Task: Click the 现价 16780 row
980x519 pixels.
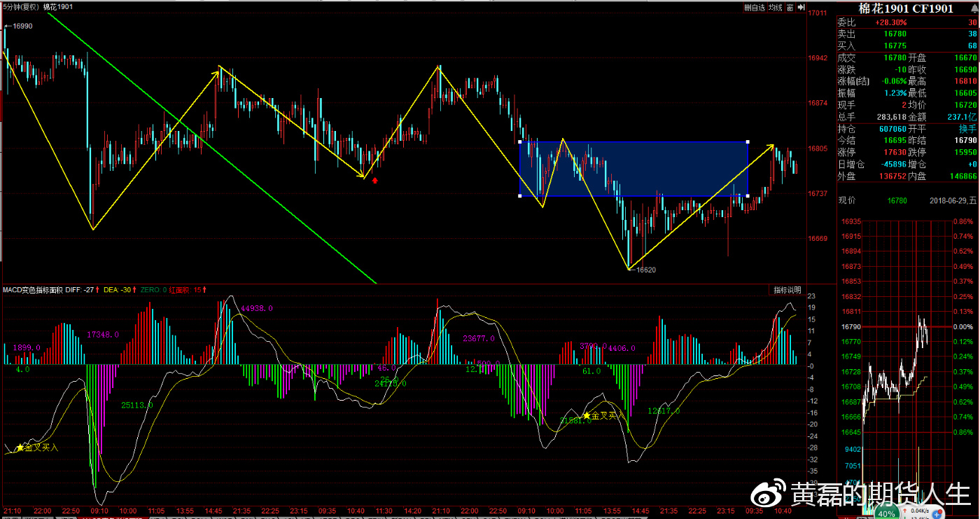Action: (x=907, y=200)
